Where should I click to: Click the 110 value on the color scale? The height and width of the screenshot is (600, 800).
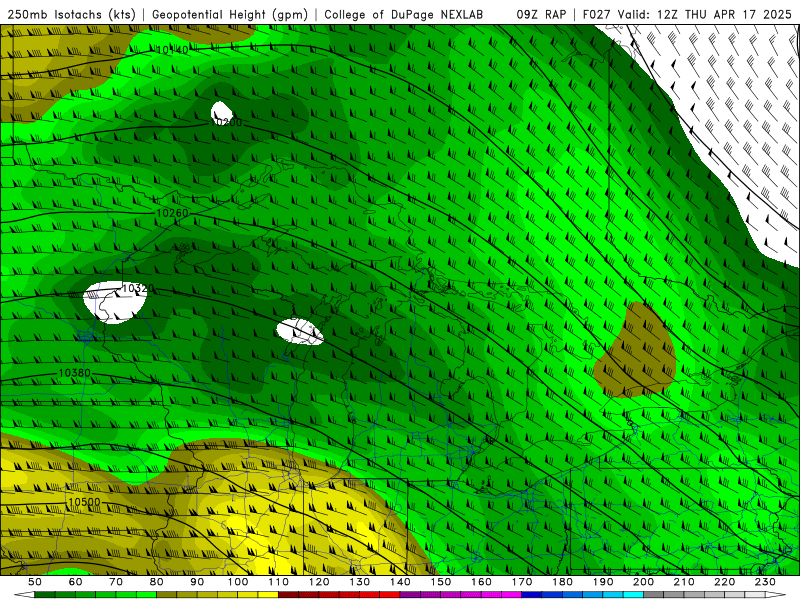tap(279, 582)
